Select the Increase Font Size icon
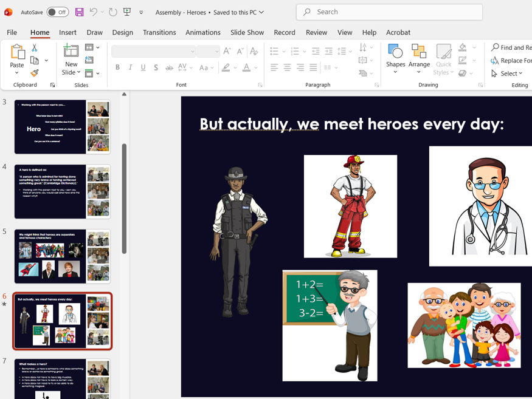 [x=227, y=50]
